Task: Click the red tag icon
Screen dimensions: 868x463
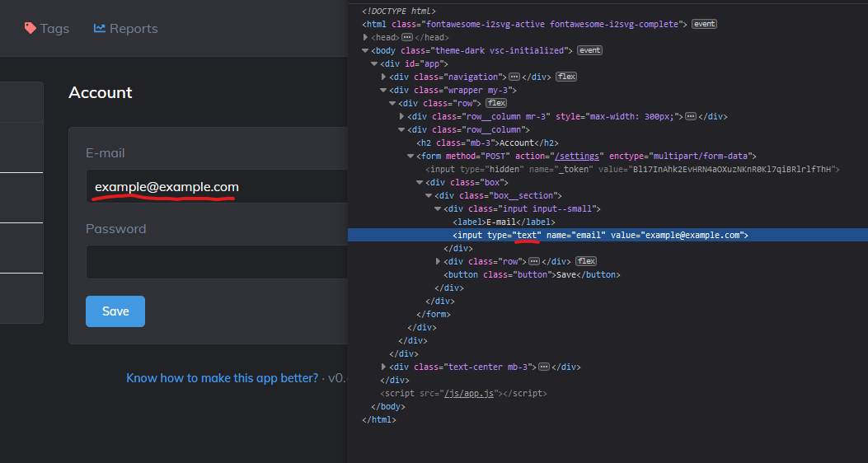Action: [x=30, y=28]
